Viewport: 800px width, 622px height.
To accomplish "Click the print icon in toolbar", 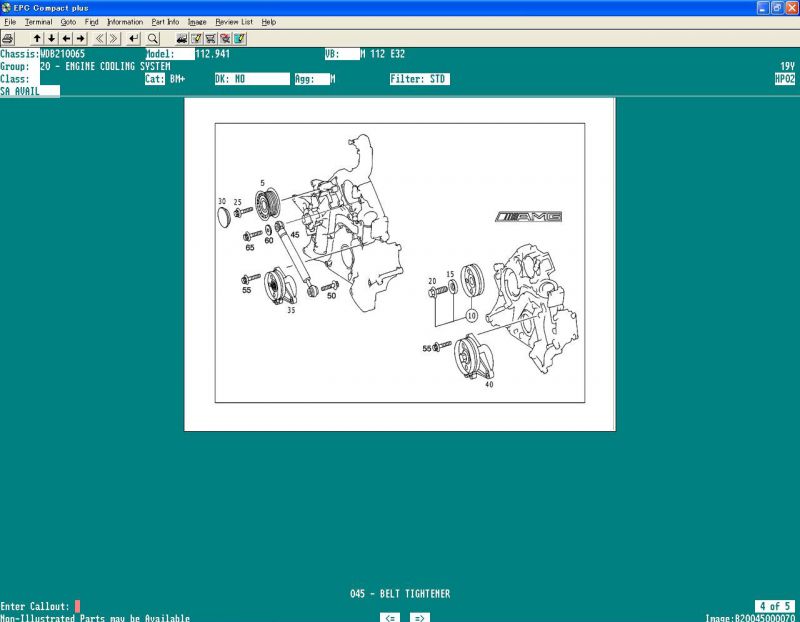I will pos(8,38).
